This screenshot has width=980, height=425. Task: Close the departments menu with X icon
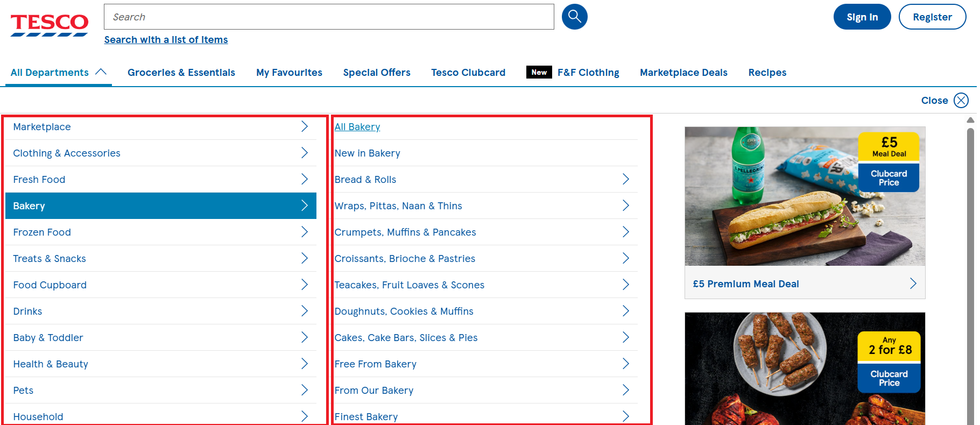[x=961, y=101]
